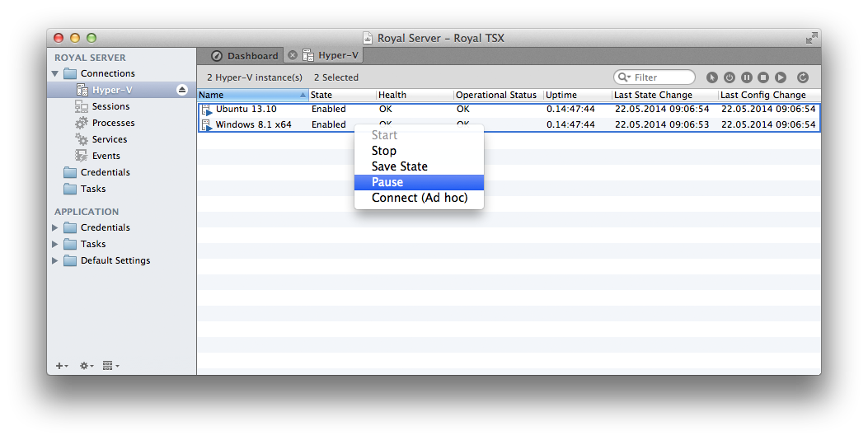Open Events in the sidebar
The width and height of the screenshot is (868, 440).
[106, 156]
